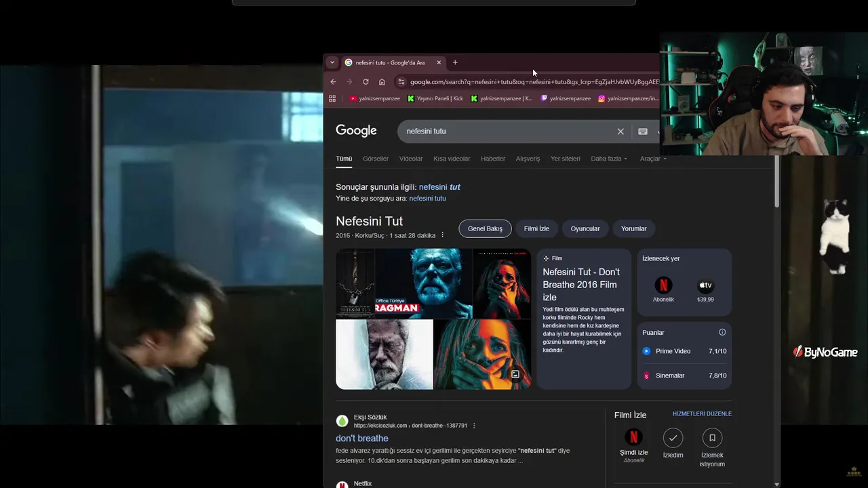This screenshot has width=868, height=488.
Task: Open the tab search dropdown arrow
Action: [332, 62]
